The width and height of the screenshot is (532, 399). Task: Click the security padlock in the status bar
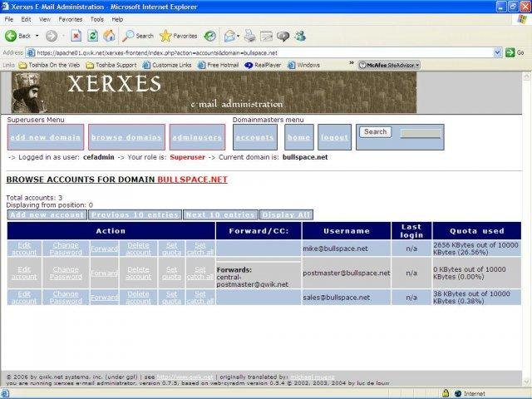coord(446,393)
